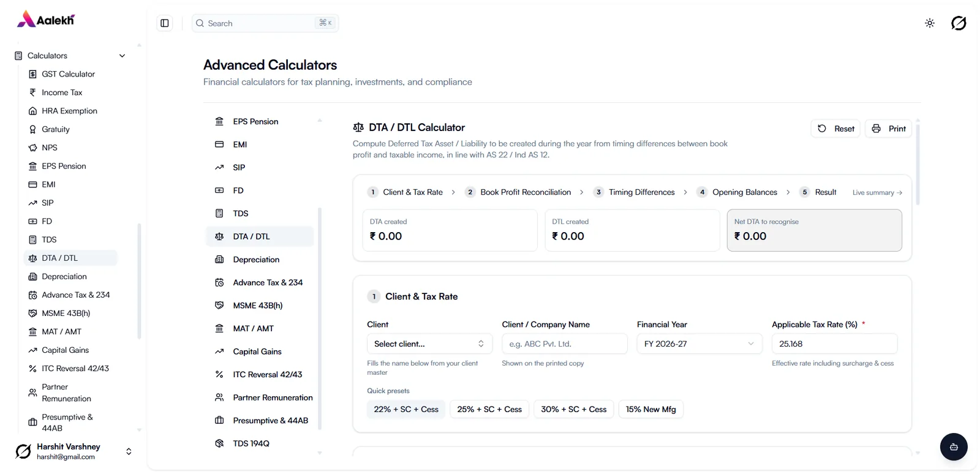This screenshot has height=474, width=980.
Task: Open Partner Remuneration in inner list
Action: tap(260, 397)
